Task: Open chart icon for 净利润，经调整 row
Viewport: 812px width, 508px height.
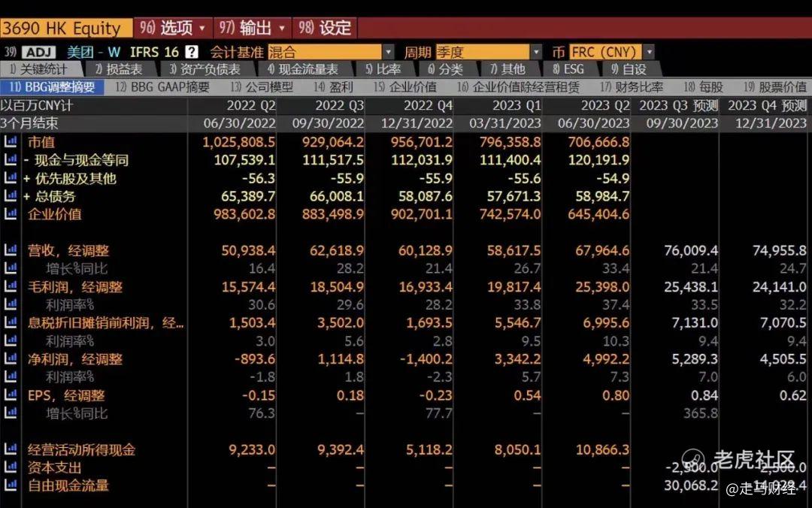Action: (11, 359)
